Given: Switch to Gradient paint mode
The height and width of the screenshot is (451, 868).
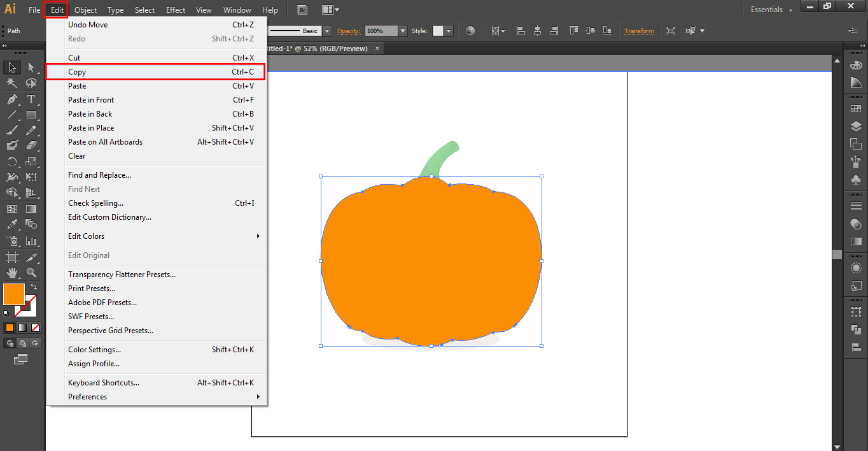Looking at the screenshot, I should (x=22, y=327).
